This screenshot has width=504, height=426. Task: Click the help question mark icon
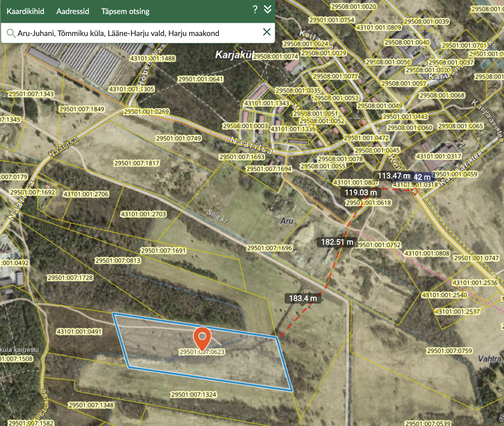pos(255,10)
